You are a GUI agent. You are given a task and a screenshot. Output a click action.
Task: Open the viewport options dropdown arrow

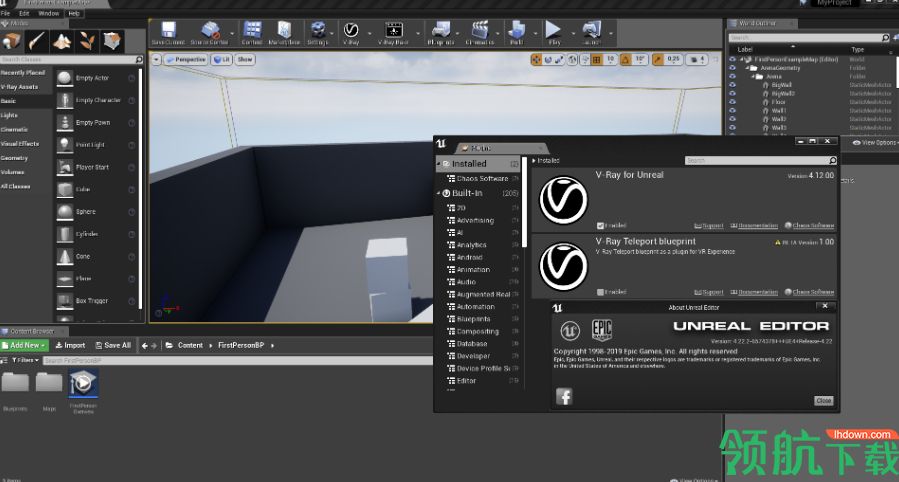click(x=156, y=59)
